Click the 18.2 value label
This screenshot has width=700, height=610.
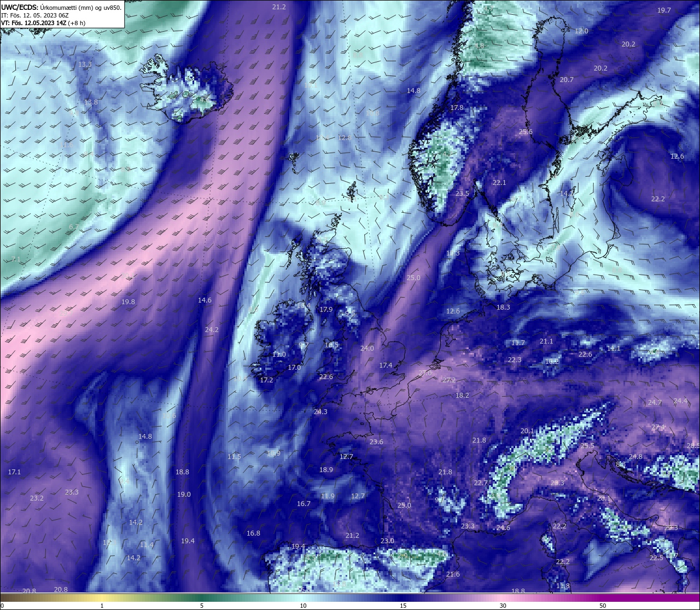point(462,396)
